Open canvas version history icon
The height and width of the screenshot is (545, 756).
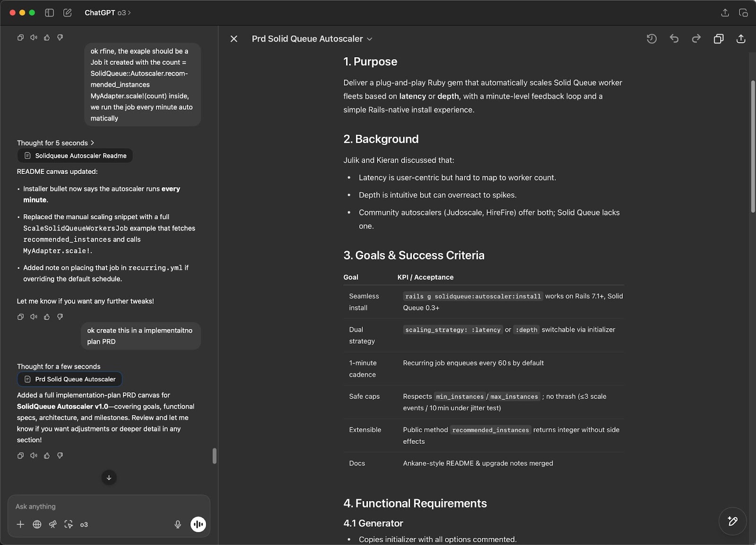(652, 39)
